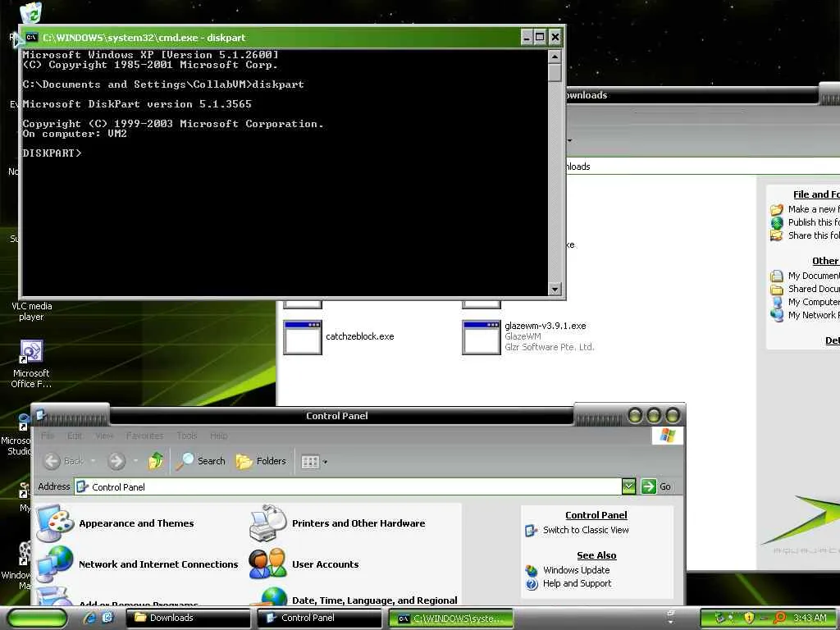Image resolution: width=840 pixels, height=630 pixels.
Task: Click the Forward arrow in Control Panel
Action: pyautogui.click(x=116, y=461)
